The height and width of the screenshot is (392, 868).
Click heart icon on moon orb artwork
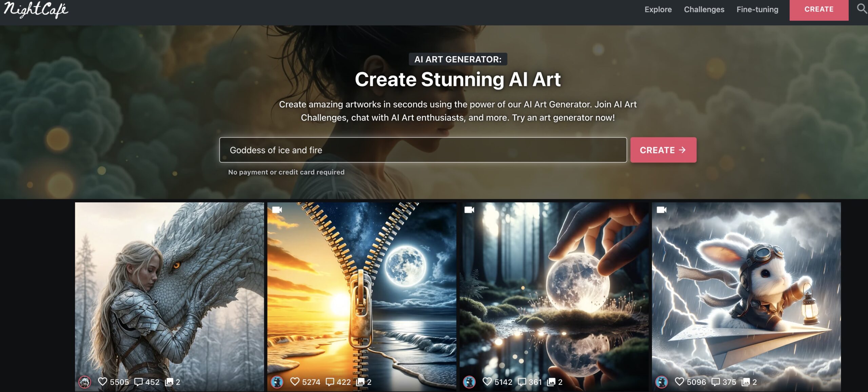click(487, 381)
